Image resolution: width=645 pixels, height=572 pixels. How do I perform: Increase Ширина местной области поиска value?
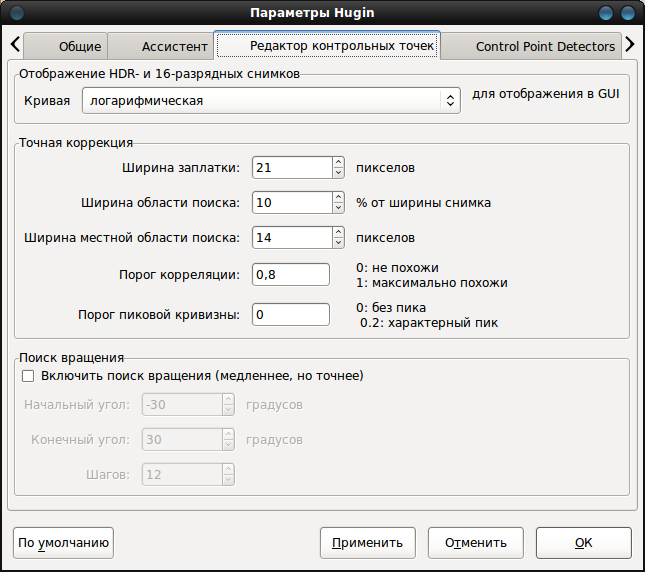click(339, 232)
